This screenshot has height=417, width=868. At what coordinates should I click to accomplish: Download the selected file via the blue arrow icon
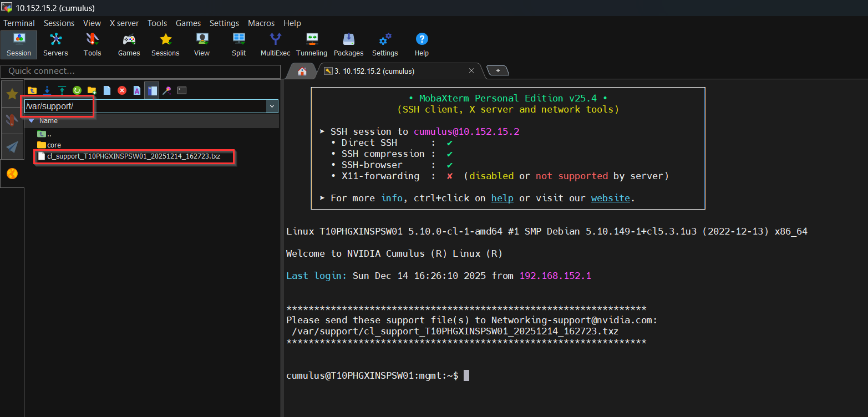(x=47, y=90)
